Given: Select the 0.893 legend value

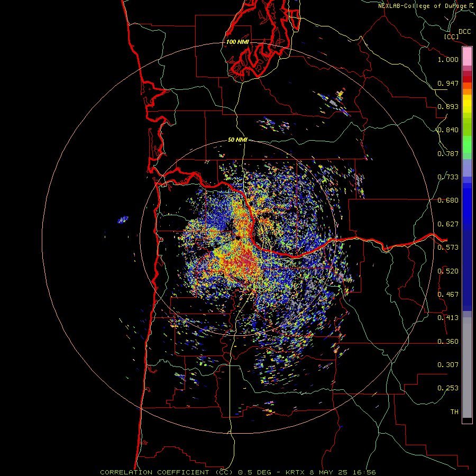Looking at the screenshot, I should point(448,106).
